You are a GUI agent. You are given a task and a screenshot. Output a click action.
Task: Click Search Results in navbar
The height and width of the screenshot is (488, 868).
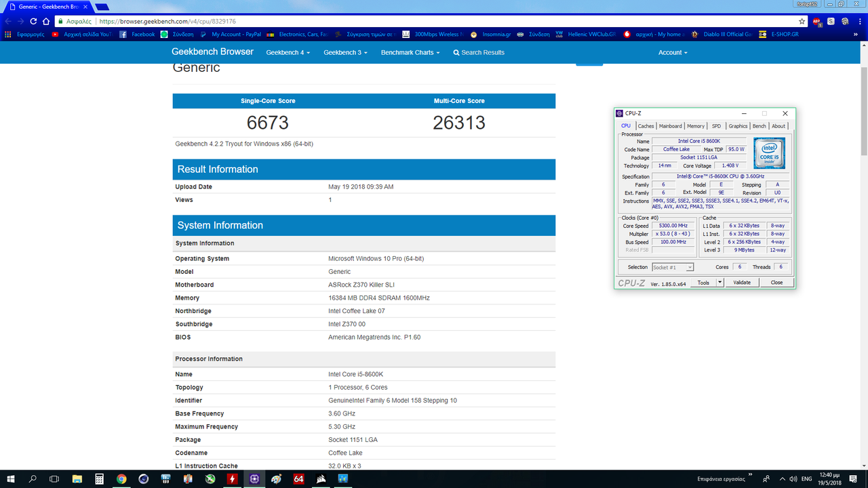pyautogui.click(x=479, y=52)
